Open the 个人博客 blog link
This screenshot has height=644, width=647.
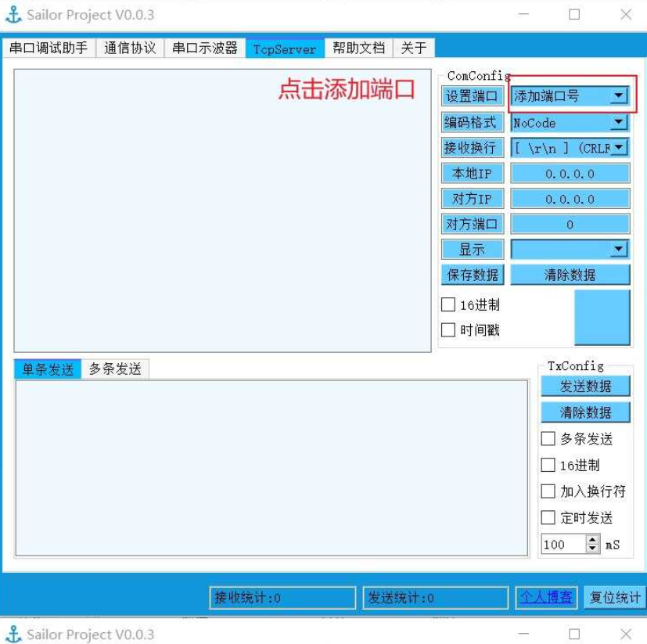545,597
